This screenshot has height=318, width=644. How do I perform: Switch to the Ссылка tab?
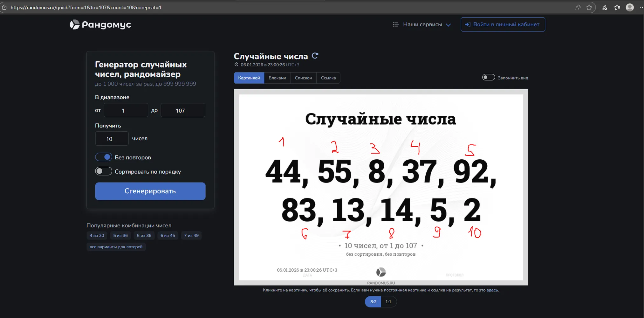tap(328, 78)
